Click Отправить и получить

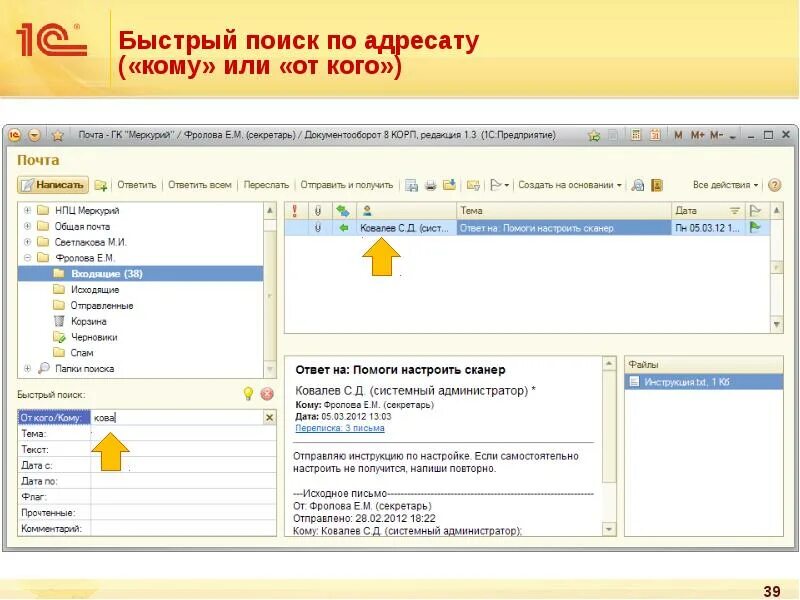tap(346, 185)
